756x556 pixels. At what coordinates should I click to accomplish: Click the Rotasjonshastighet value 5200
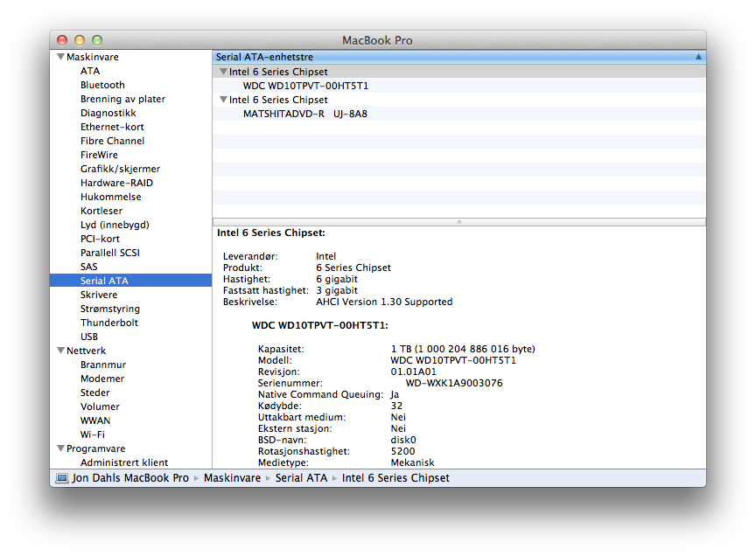tap(403, 451)
